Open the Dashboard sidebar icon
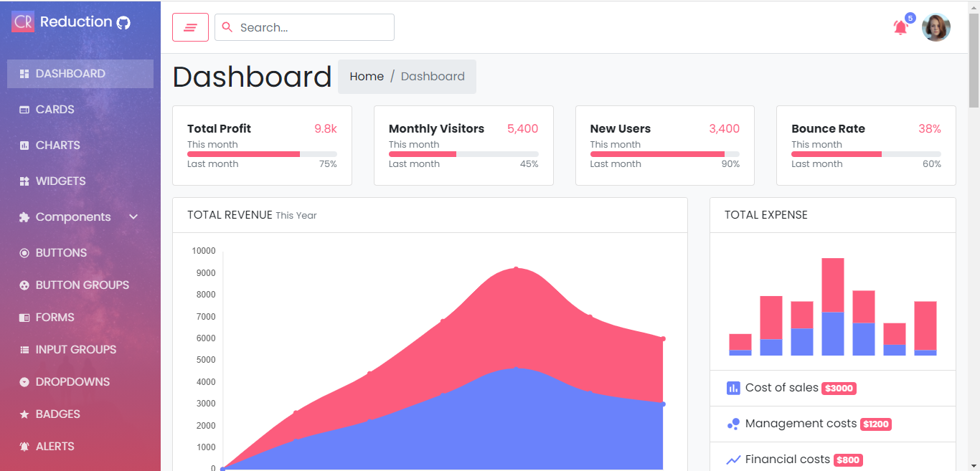 pyautogui.click(x=24, y=73)
